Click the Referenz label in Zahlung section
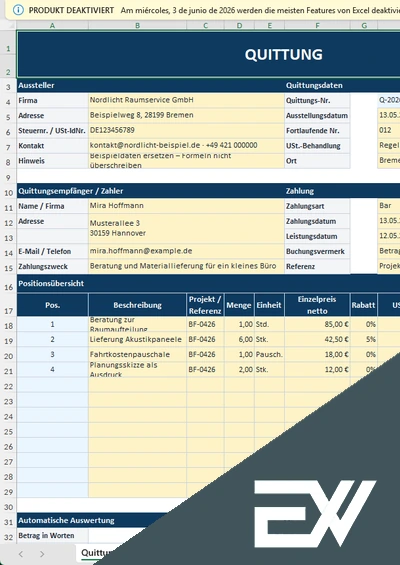This screenshot has width=400, height=565. point(317,267)
